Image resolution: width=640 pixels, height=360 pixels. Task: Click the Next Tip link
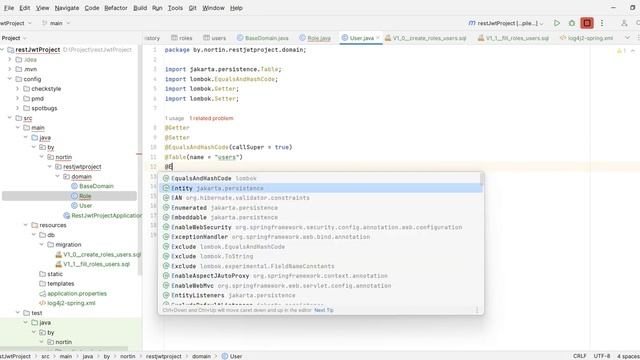click(324, 310)
